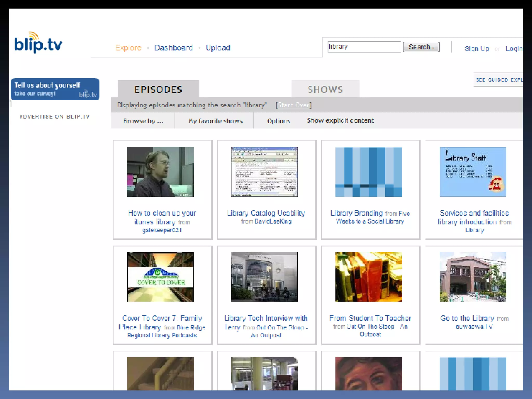Open the 'From Student To Teacher' books thumbnail
Screen dimensions: 532x399
[369, 277]
